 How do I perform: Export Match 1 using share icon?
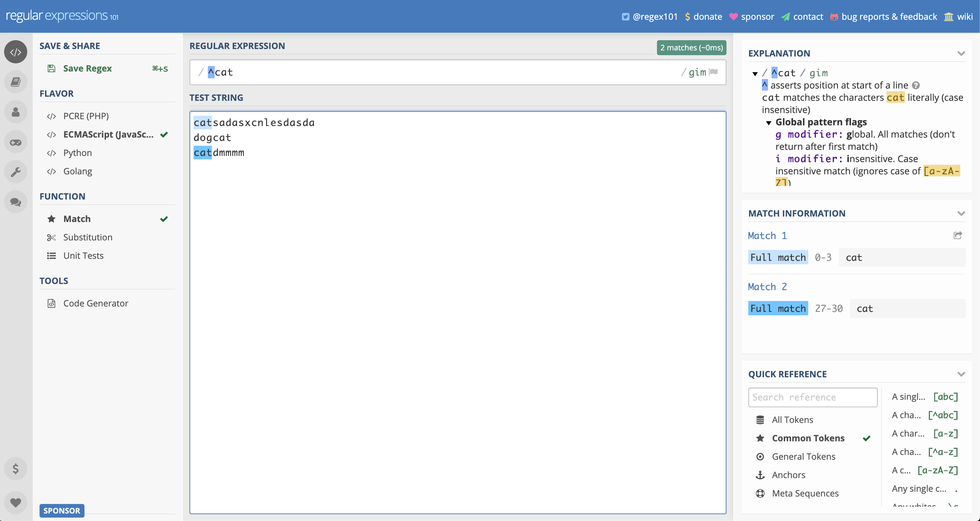click(x=958, y=235)
